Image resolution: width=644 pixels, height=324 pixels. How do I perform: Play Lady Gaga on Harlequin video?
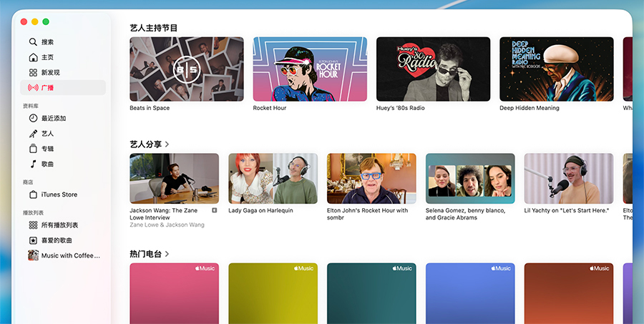pyautogui.click(x=273, y=178)
